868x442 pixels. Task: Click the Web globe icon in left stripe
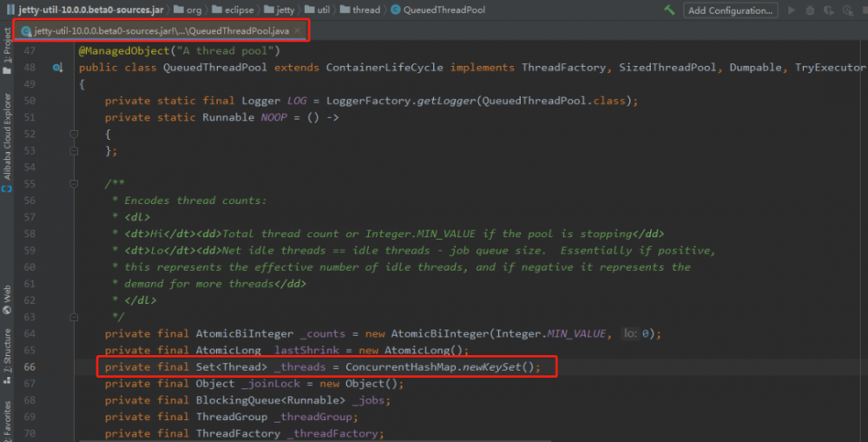(x=7, y=311)
